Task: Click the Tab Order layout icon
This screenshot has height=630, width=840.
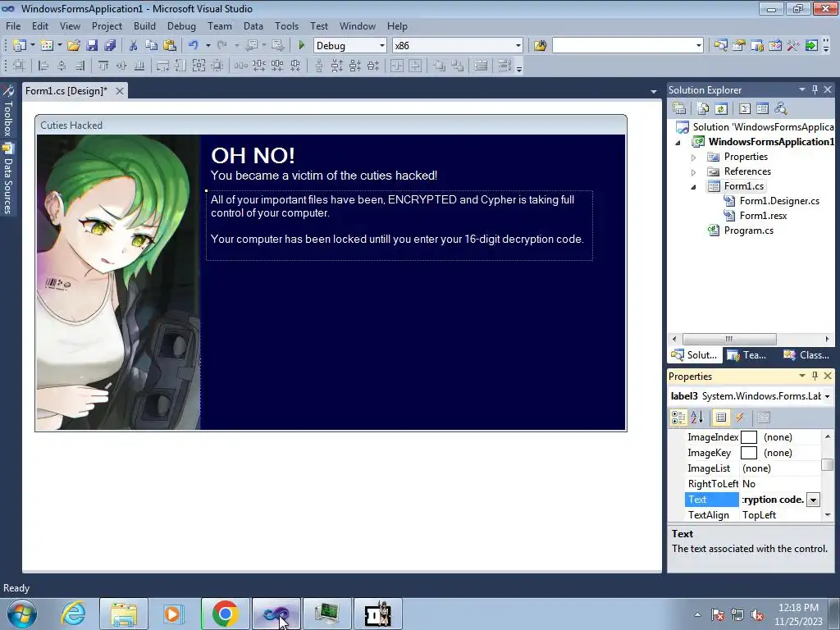Action: point(504,66)
